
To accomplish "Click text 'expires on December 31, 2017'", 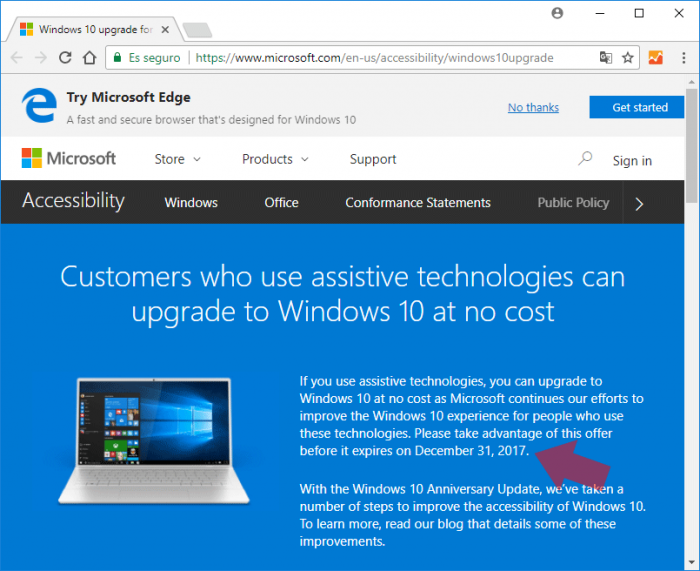I will 439,451.
